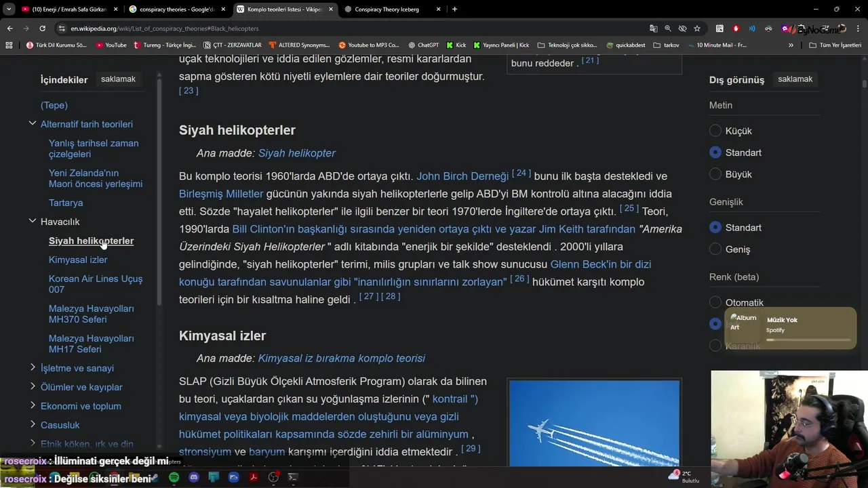Image resolution: width=868 pixels, height=488 pixels.
Task: Bookmark this page with the star icon
Action: 697,28
